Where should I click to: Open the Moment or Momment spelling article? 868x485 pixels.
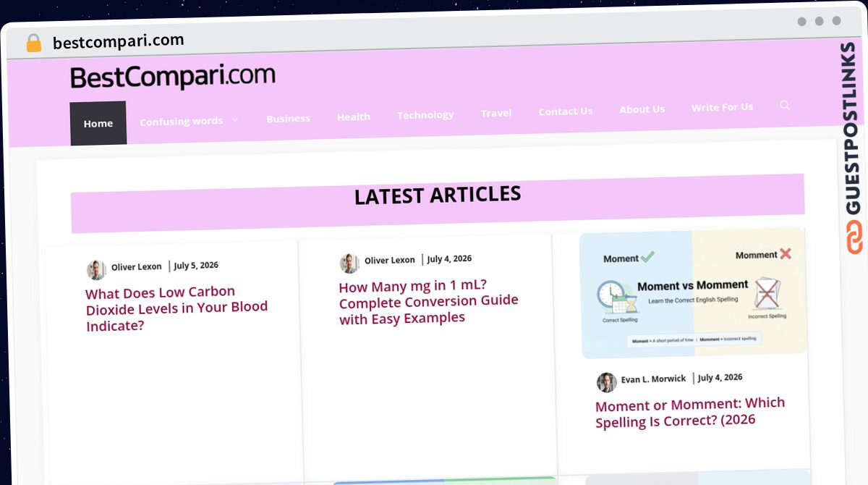coord(690,412)
